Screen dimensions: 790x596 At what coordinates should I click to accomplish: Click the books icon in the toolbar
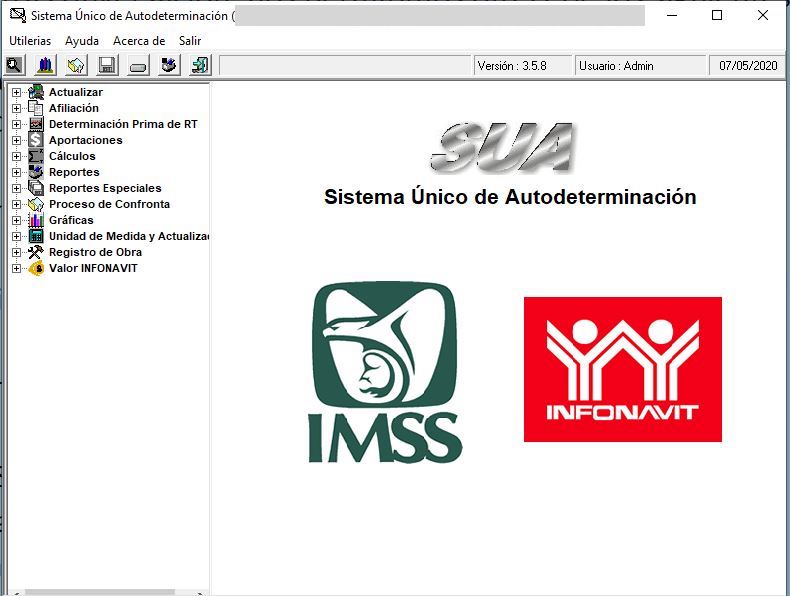[45, 66]
